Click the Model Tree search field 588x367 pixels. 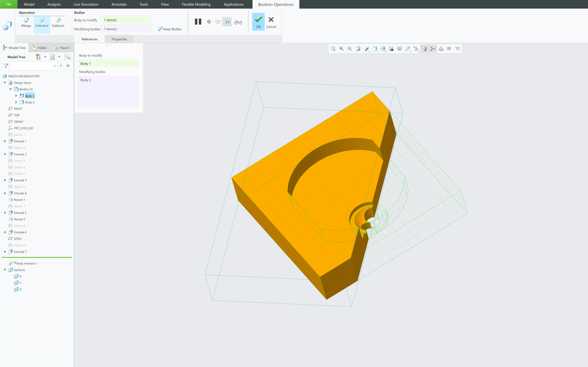coord(34,65)
